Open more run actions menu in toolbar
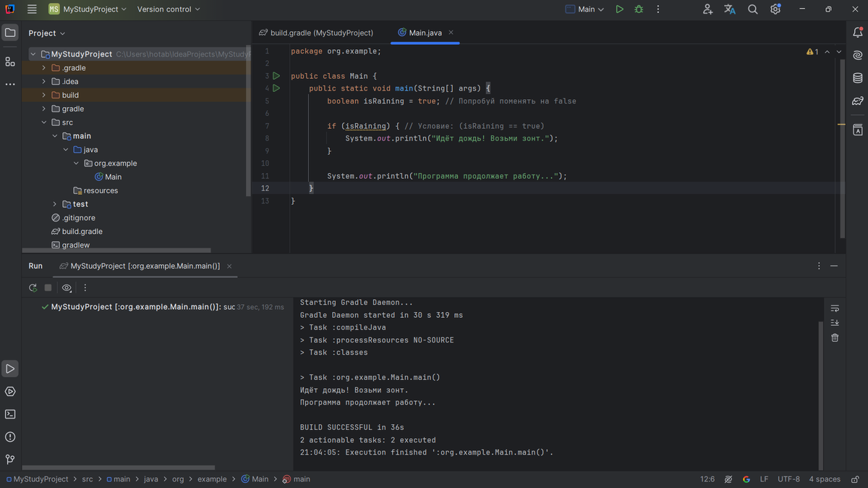This screenshot has height=488, width=868. point(658,9)
